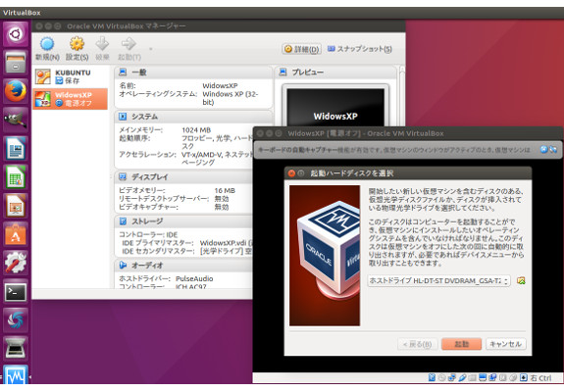Click the System section chip icon
Screen dimensions: 564x392
(x=123, y=117)
